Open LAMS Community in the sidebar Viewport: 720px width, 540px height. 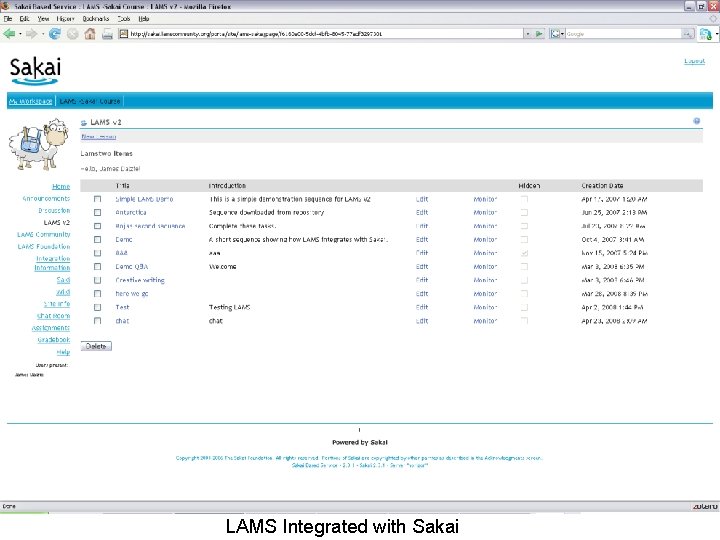click(44, 234)
